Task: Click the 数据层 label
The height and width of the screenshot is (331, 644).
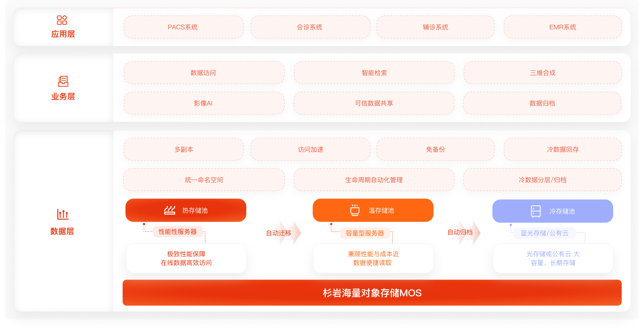Action: pyautogui.click(x=62, y=232)
